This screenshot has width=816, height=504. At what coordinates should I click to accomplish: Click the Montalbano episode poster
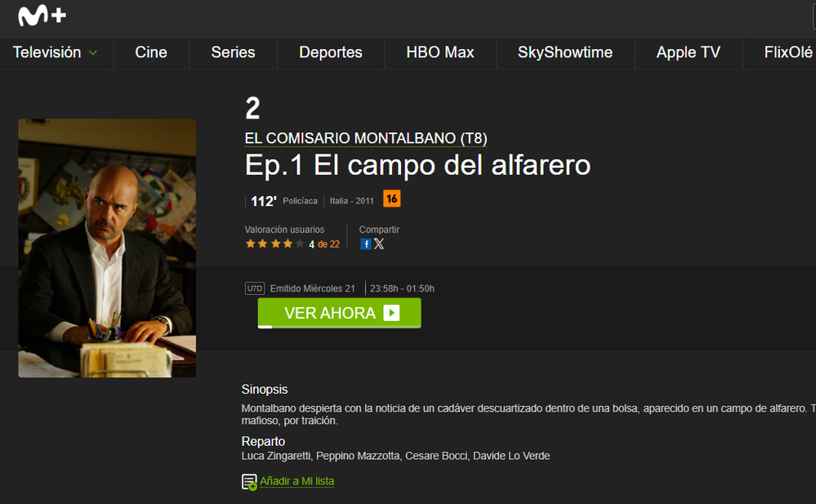click(107, 248)
